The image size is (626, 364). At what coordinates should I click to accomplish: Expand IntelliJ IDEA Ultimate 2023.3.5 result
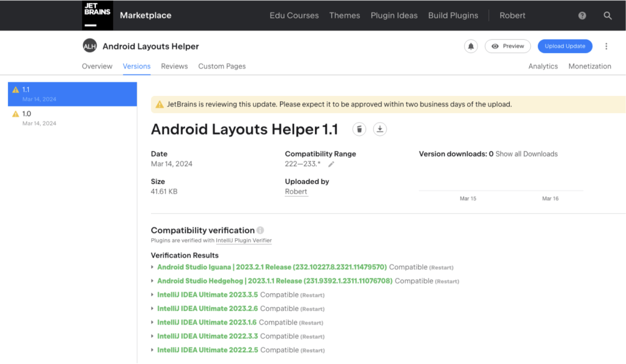(x=152, y=295)
